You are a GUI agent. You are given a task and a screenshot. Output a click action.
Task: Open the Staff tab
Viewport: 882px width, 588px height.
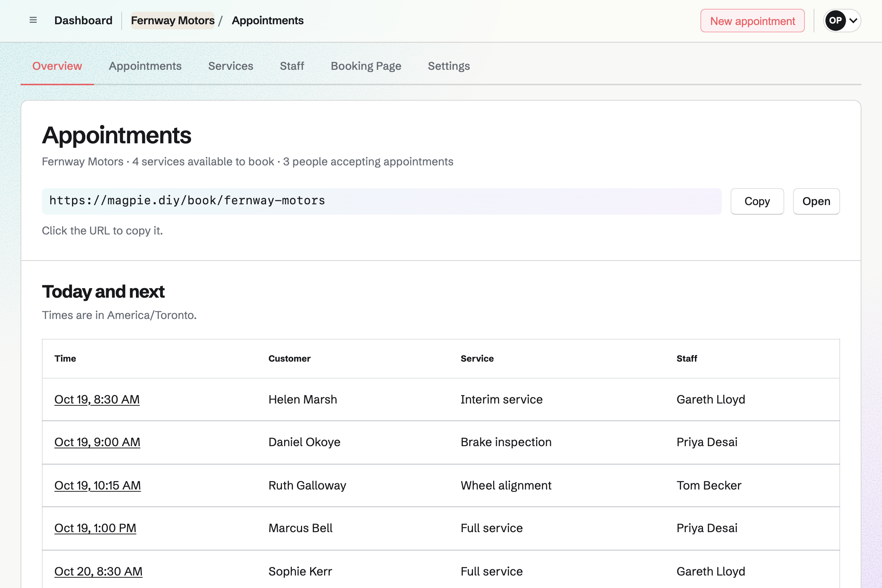click(x=292, y=66)
